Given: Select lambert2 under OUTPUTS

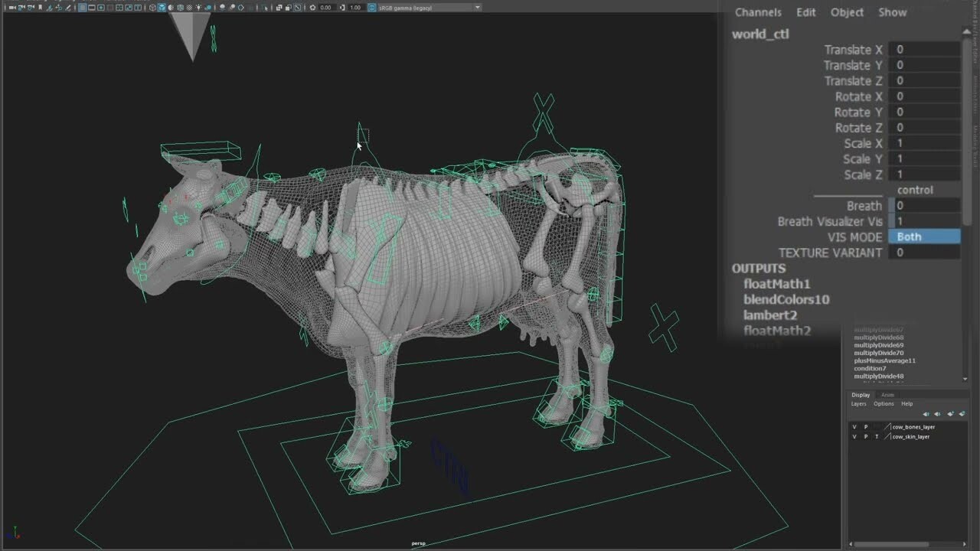Looking at the screenshot, I should [770, 315].
